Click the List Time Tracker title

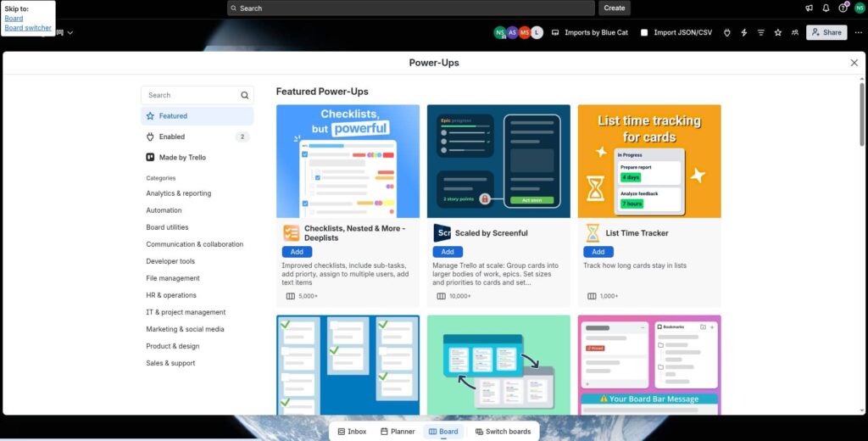637,233
